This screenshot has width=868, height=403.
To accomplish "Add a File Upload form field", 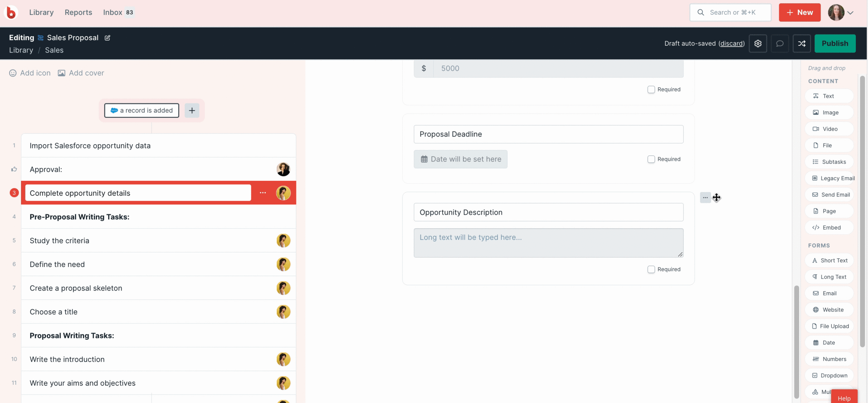I will pos(829,326).
